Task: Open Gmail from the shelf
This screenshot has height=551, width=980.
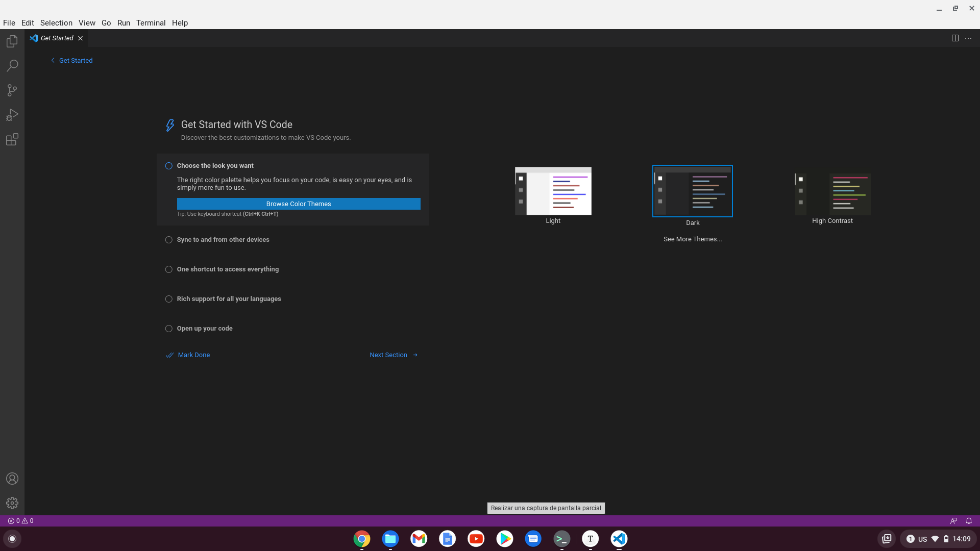Action: coord(419,539)
